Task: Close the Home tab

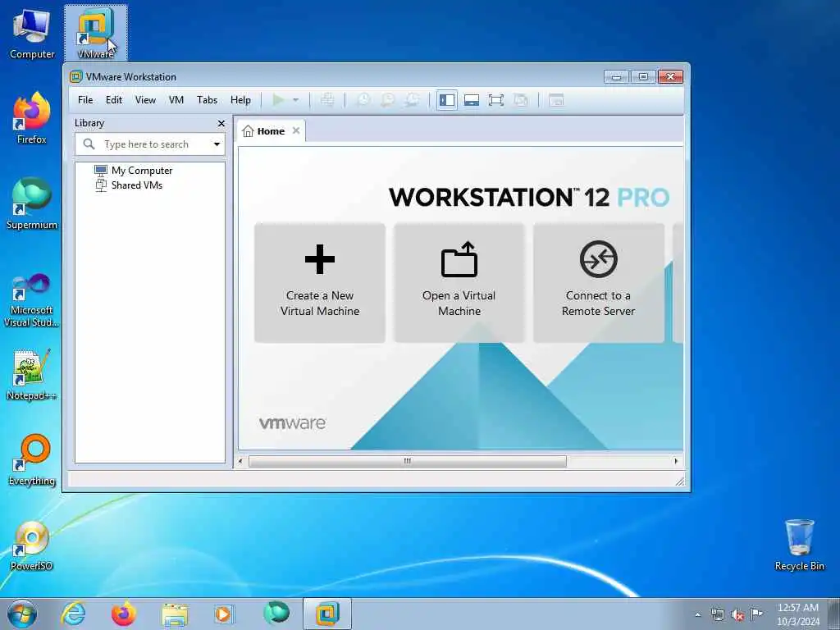Action: point(295,130)
